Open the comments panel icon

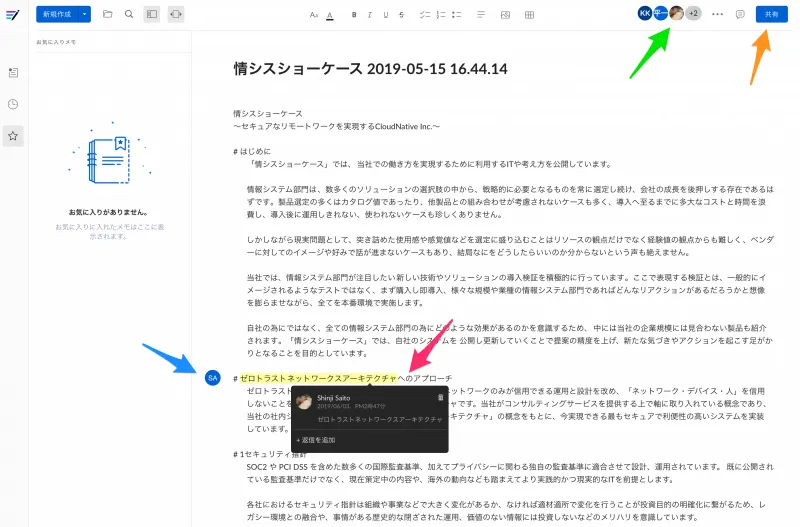(x=740, y=14)
